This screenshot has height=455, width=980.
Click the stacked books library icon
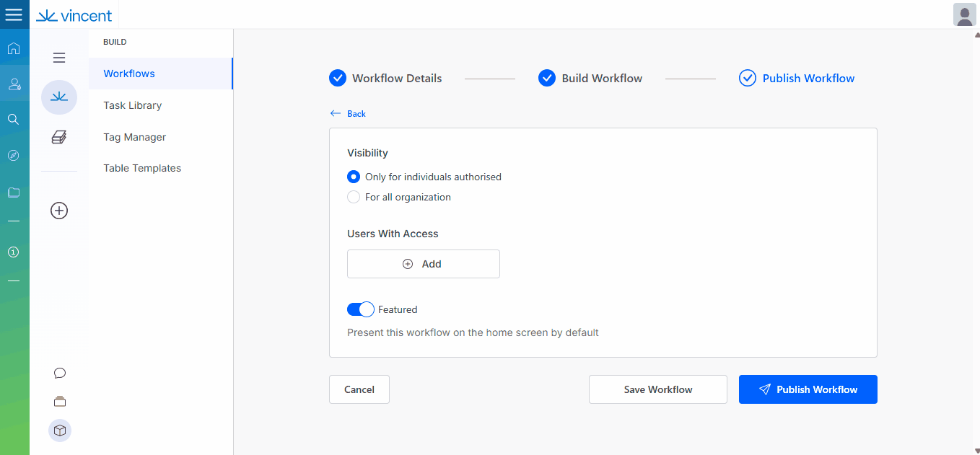[x=59, y=137]
